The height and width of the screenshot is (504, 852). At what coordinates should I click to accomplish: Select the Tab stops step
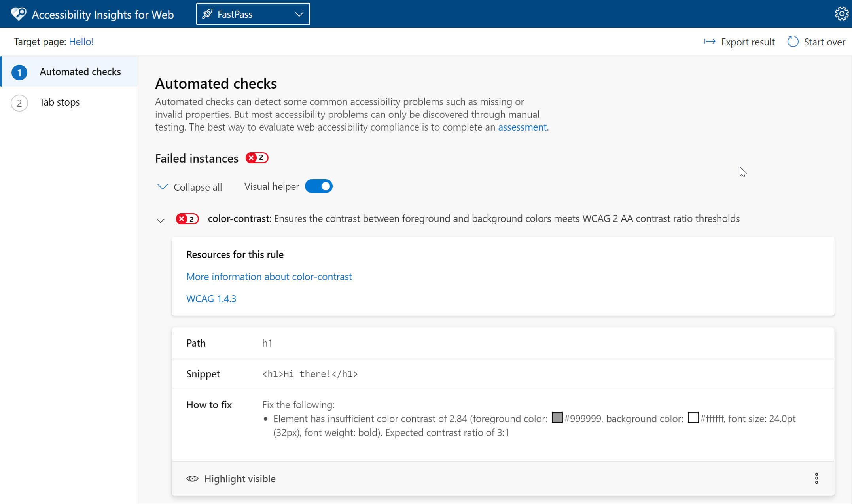59,102
